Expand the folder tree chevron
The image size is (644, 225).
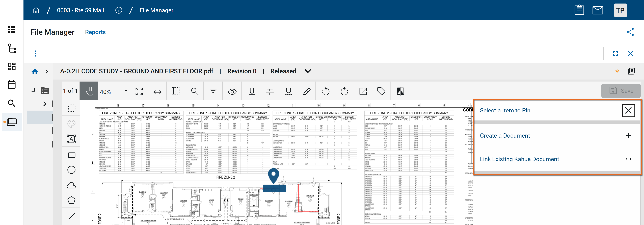tap(45, 104)
